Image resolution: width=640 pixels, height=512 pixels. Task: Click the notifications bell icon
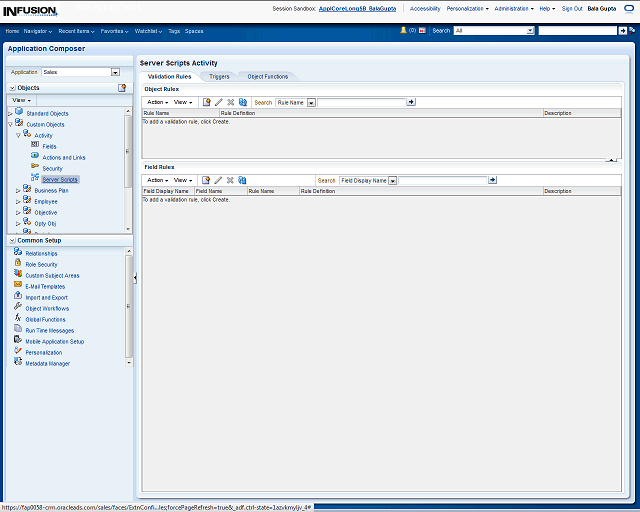tap(403, 30)
